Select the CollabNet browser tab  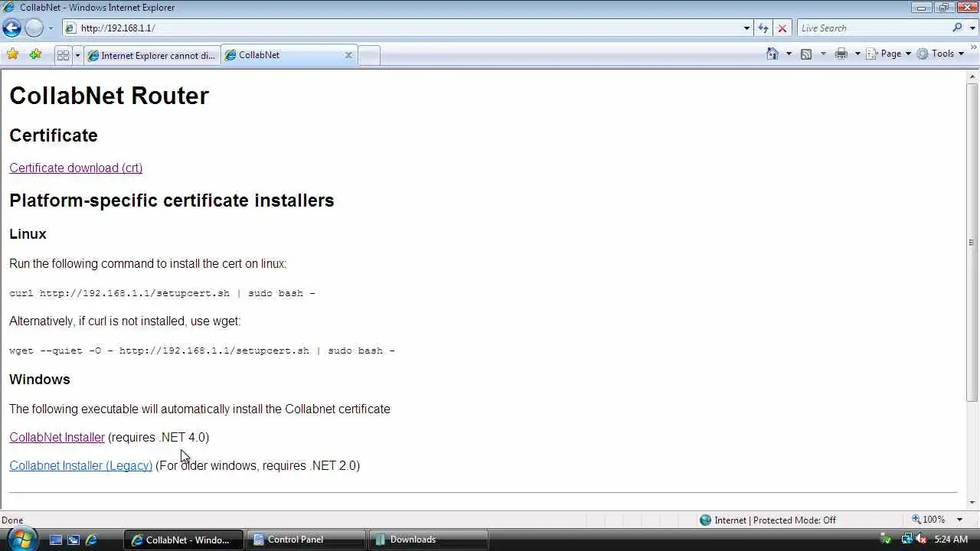point(289,55)
